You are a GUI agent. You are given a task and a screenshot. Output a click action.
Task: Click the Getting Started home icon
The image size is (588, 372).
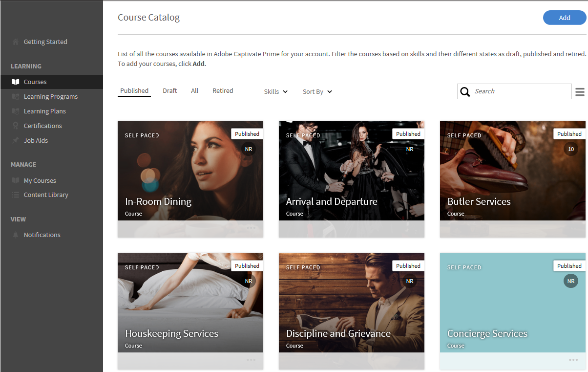click(x=16, y=42)
